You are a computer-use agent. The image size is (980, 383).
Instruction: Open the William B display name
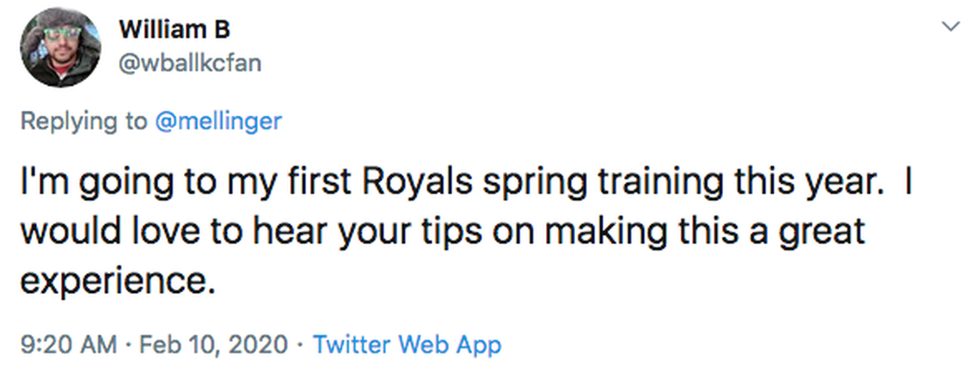pos(175,30)
